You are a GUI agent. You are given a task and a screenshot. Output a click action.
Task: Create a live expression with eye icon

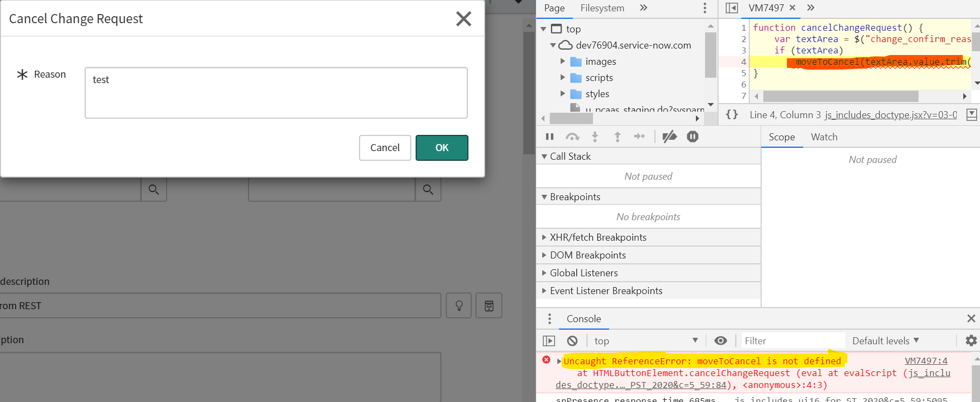721,340
